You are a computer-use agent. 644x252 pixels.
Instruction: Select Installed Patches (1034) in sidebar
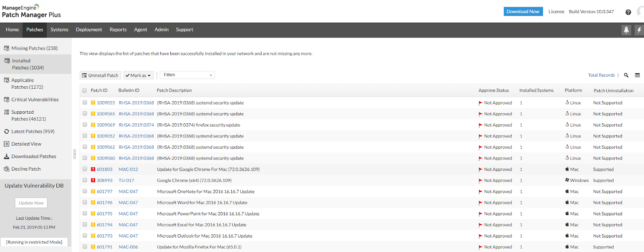pyautogui.click(x=35, y=64)
